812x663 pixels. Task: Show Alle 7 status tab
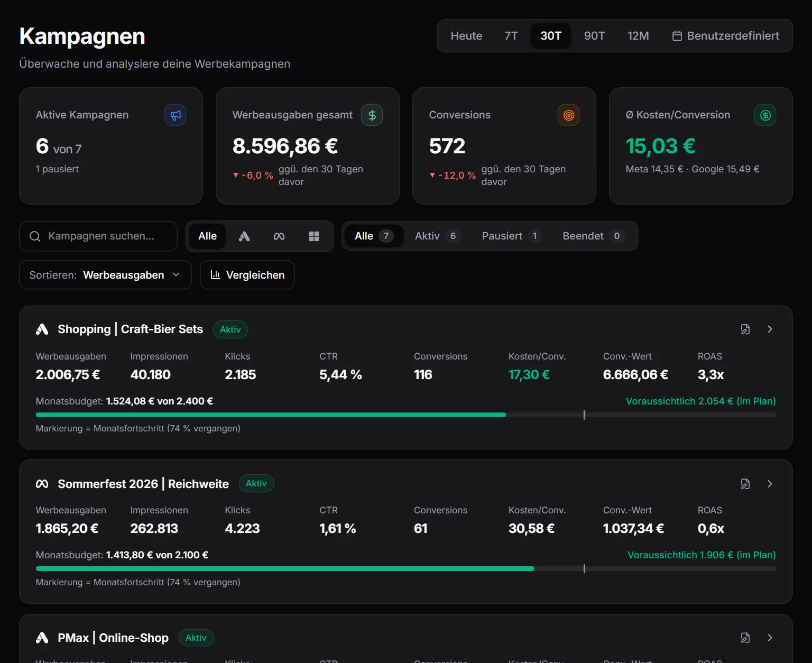374,236
